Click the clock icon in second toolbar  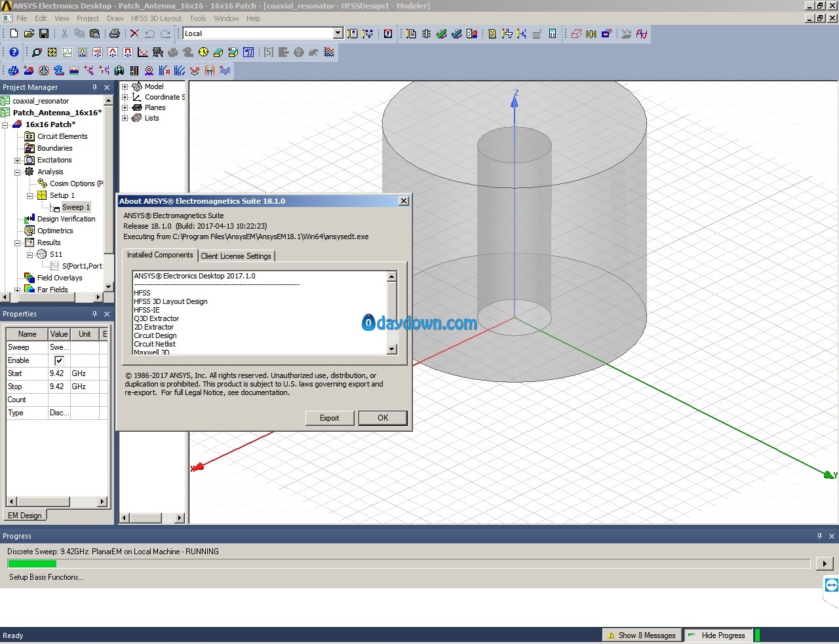(203, 52)
